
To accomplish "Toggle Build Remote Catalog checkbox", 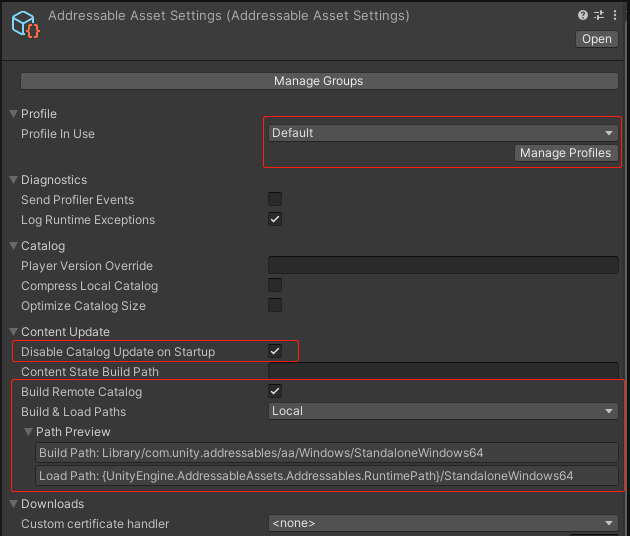I will 275,391.
